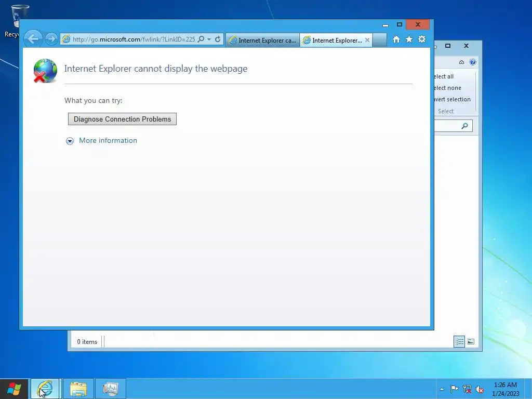Viewport: 532px width, 399px height.
Task: Expand the More information arrow
Action: 70,141
